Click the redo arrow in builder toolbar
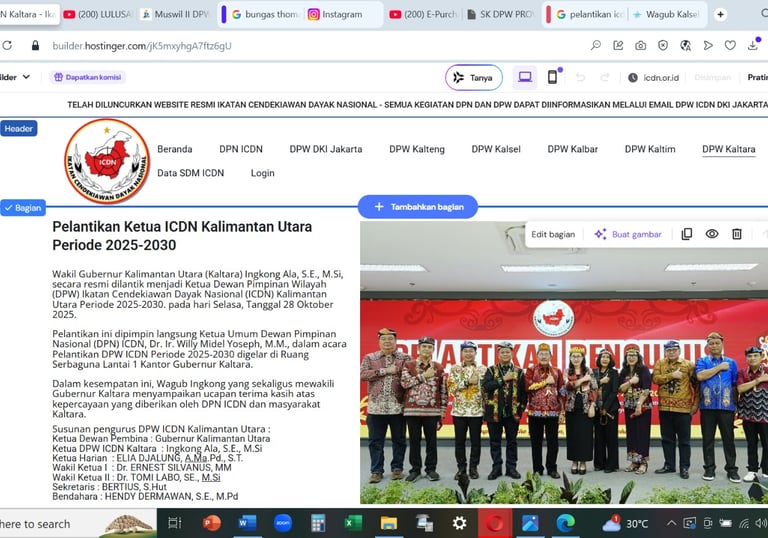The width and height of the screenshot is (768, 538). coord(605,77)
